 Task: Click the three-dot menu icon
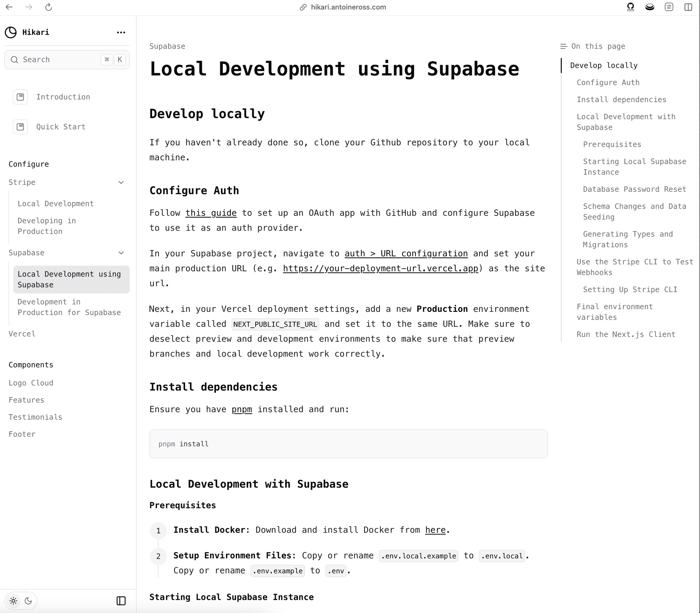[x=121, y=32]
